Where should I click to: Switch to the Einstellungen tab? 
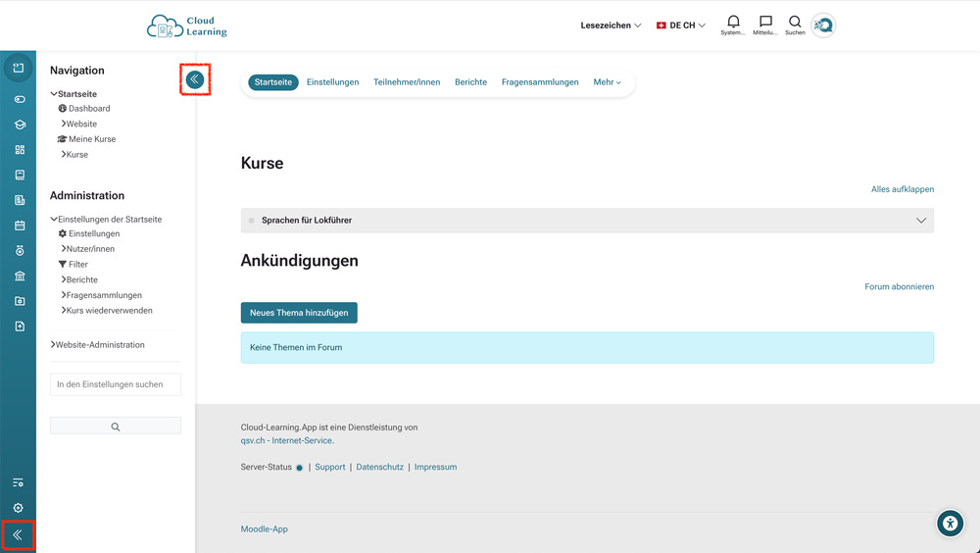[332, 82]
